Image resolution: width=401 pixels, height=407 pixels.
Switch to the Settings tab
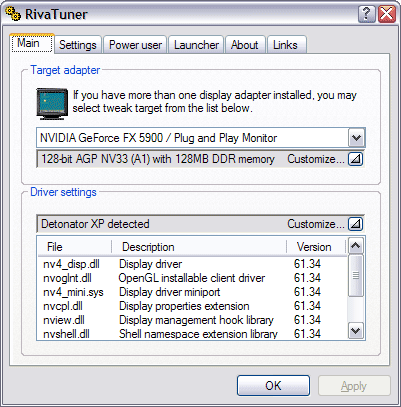[78, 45]
